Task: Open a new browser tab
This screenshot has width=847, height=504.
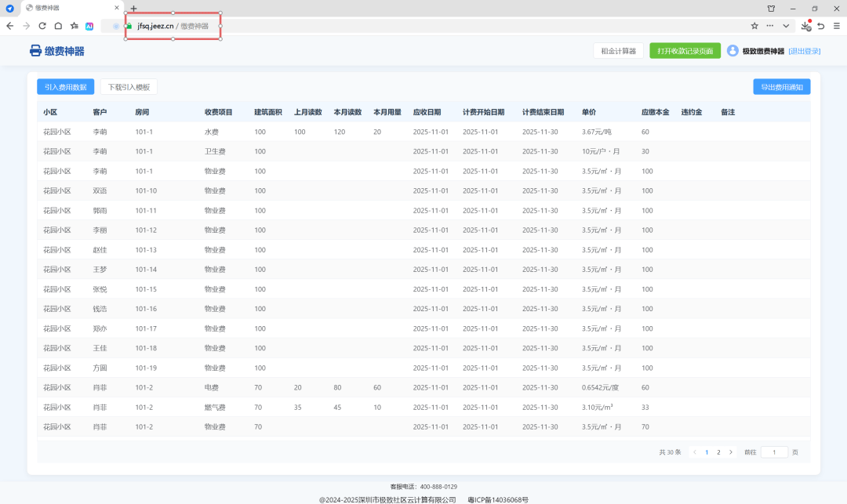Action: click(133, 8)
